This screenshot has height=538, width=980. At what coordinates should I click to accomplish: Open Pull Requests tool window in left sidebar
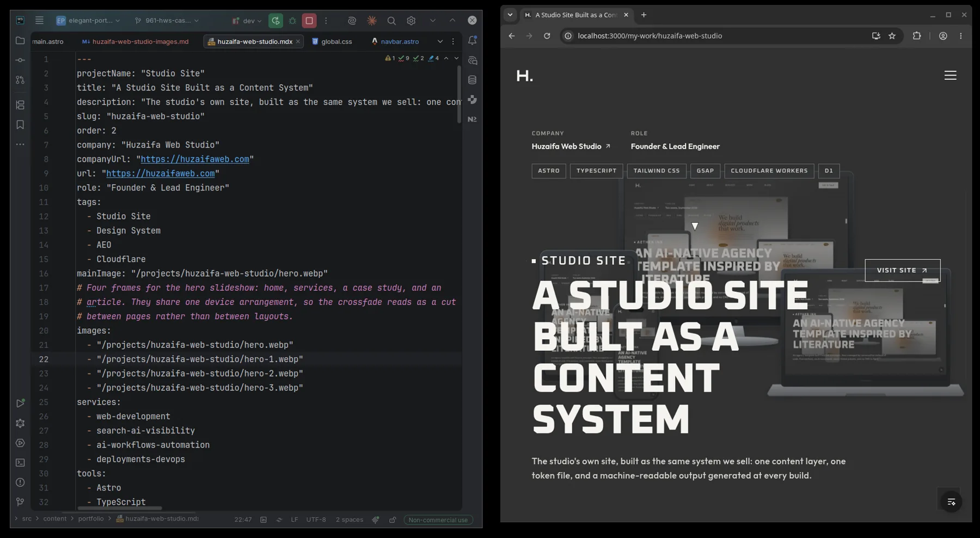coord(20,80)
